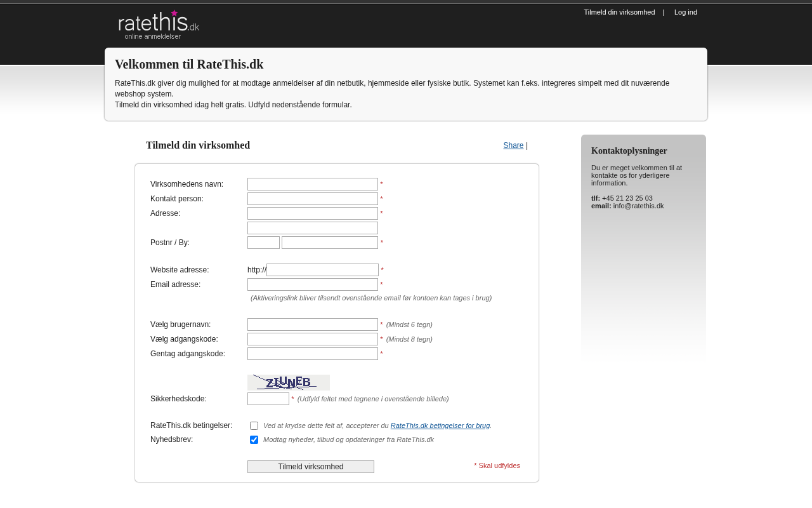Click the By city input field
Viewport: 812px width, 508px height.
click(330, 243)
